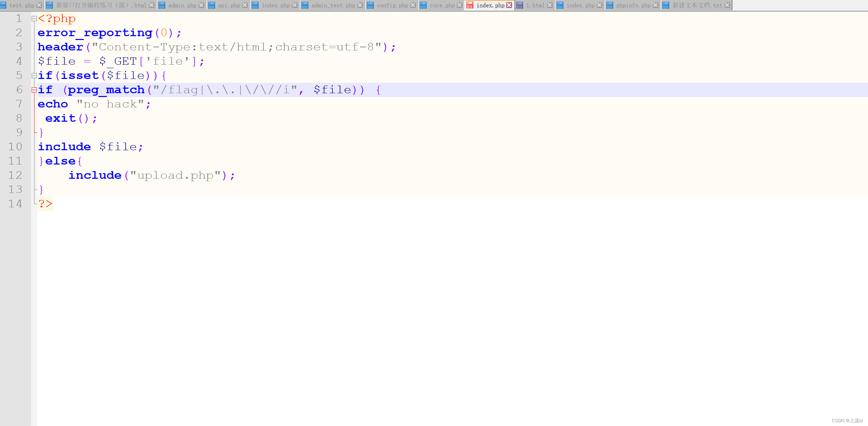Open the config.php tab
868x426 pixels.
click(393, 5)
